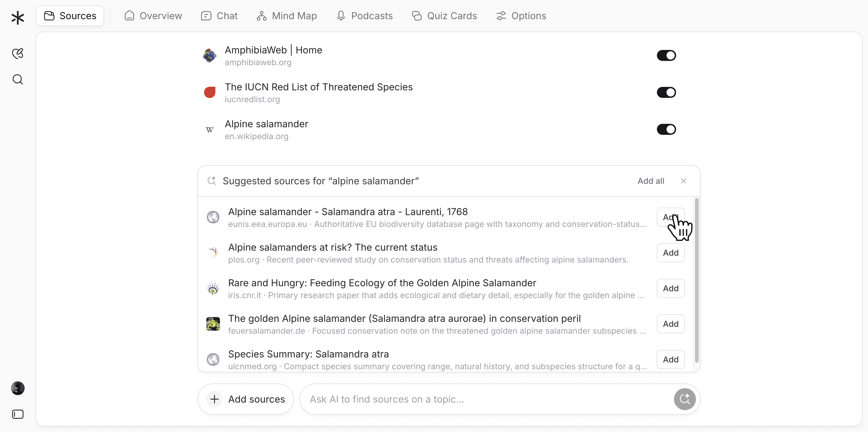The height and width of the screenshot is (432, 868).
Task: Open new note compose icon in sidebar
Action: pos(18,53)
